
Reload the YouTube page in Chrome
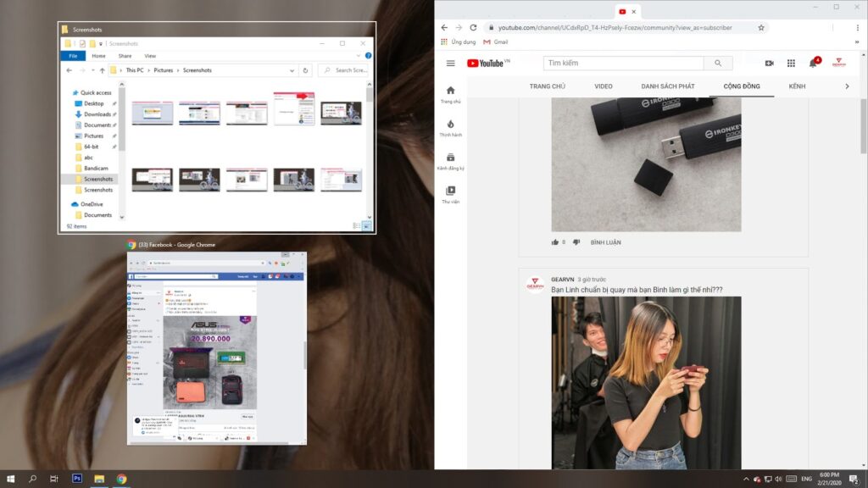473,28
